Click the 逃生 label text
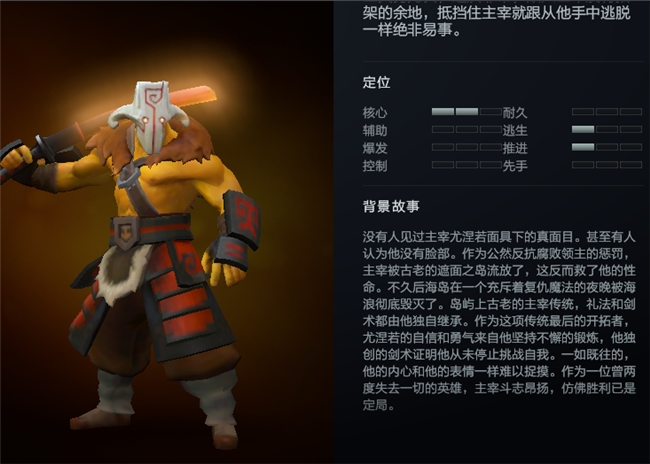Image resolution: width=650 pixels, height=464 pixels. [515, 130]
